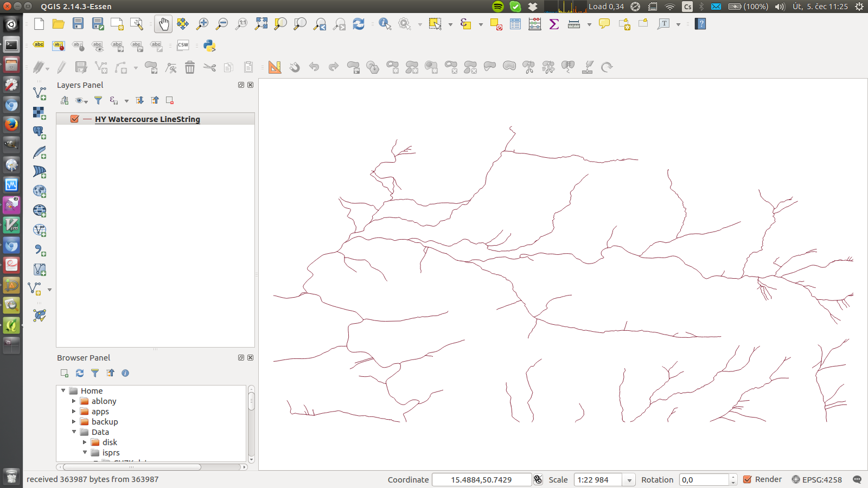Screen dimensions: 868x488
Task: Collapse the Home tree node
Action: click(63, 390)
